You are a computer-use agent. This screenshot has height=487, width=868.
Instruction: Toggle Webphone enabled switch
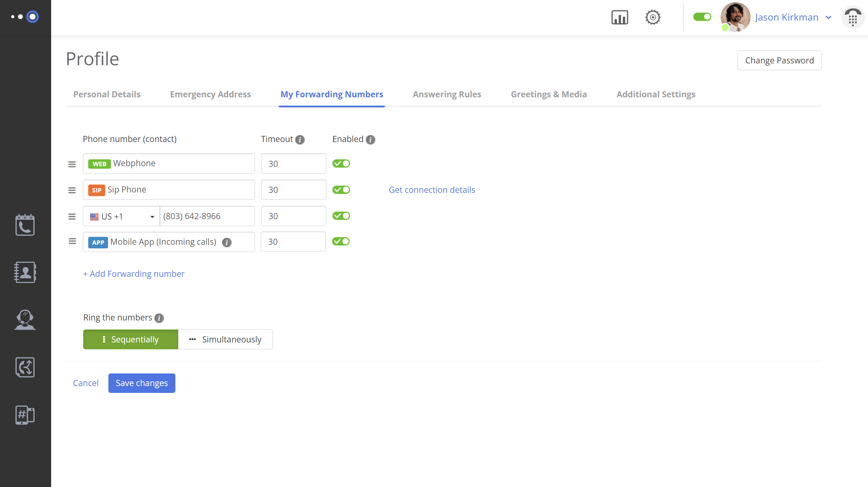pyautogui.click(x=341, y=164)
